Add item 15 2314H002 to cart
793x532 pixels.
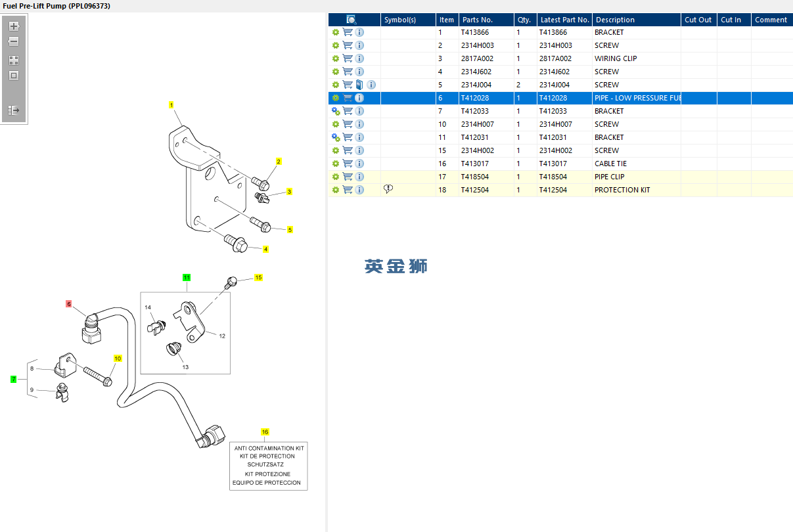tap(348, 150)
